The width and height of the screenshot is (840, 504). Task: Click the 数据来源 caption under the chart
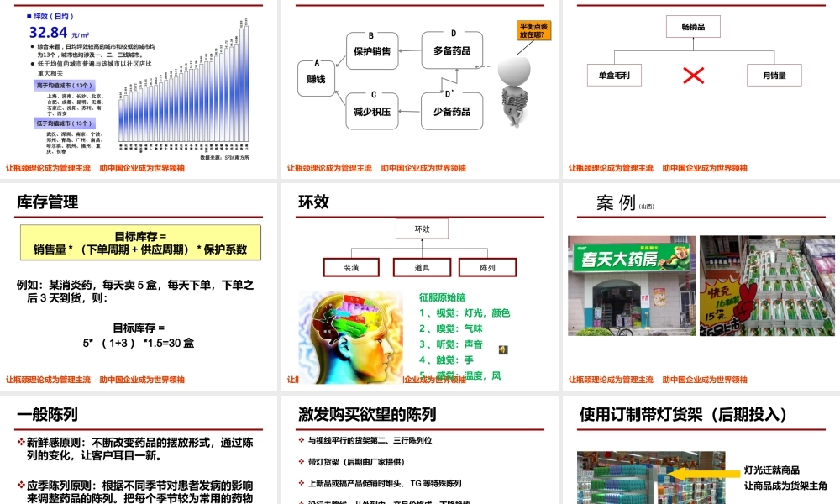click(224, 157)
